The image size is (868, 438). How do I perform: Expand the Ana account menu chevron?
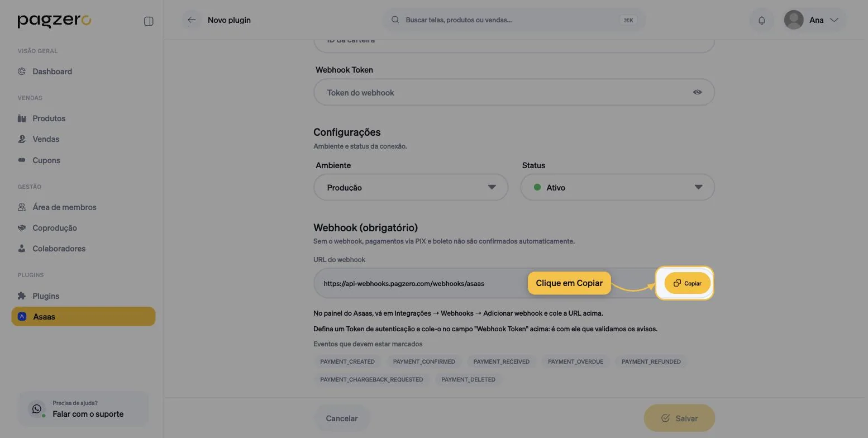coord(834,20)
